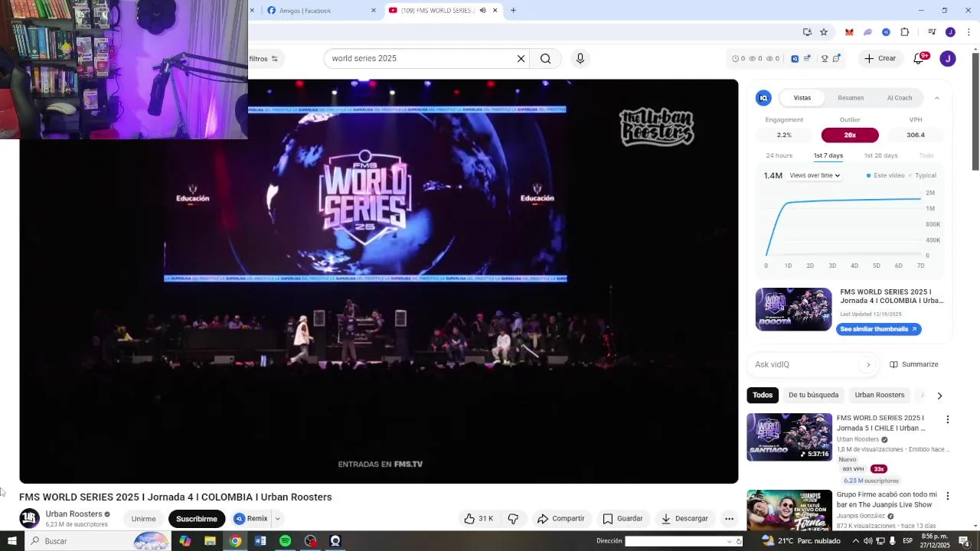Screen dimensions: 980x551
Task: Click the Crear button
Action: coord(880,58)
